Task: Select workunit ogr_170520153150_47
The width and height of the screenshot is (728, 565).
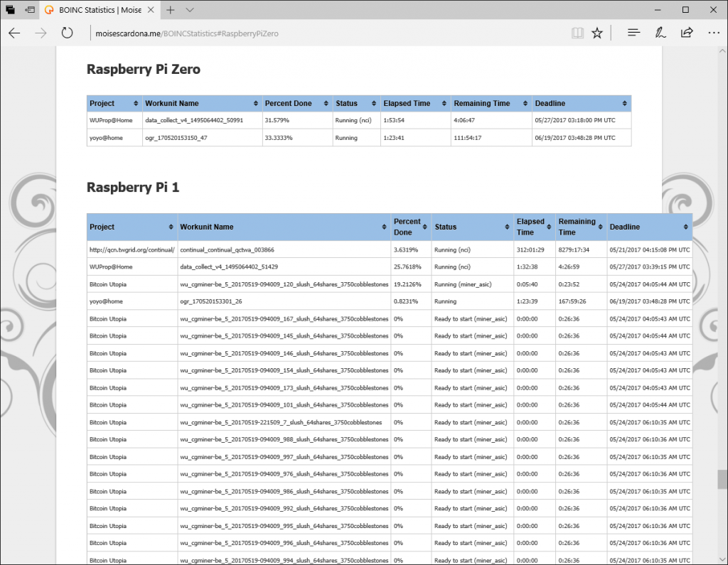Action: click(x=176, y=138)
